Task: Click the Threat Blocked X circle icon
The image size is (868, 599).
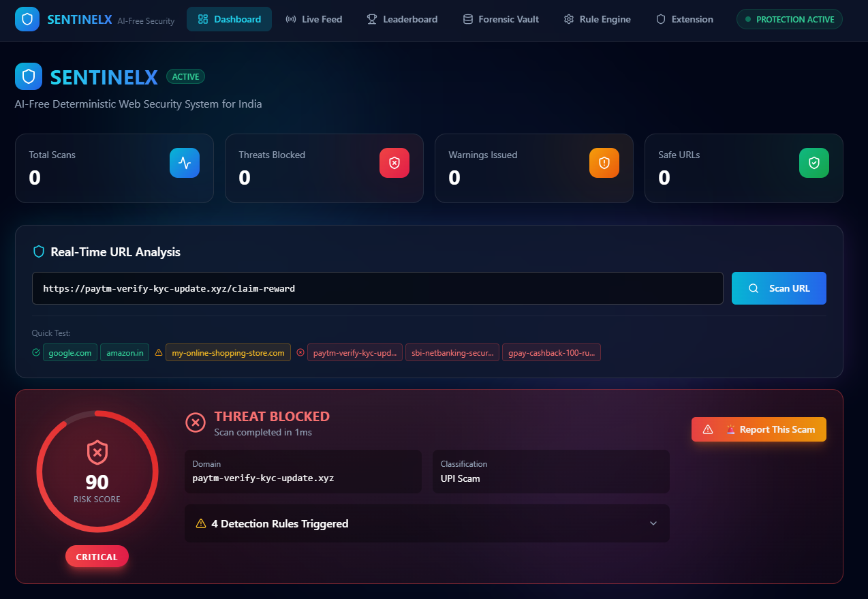Action: pyautogui.click(x=196, y=423)
